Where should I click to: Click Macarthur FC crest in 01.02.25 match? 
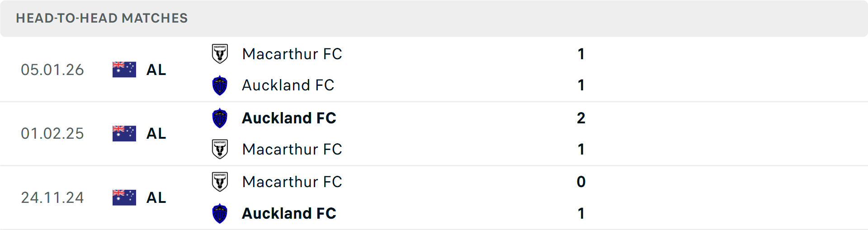click(x=220, y=149)
